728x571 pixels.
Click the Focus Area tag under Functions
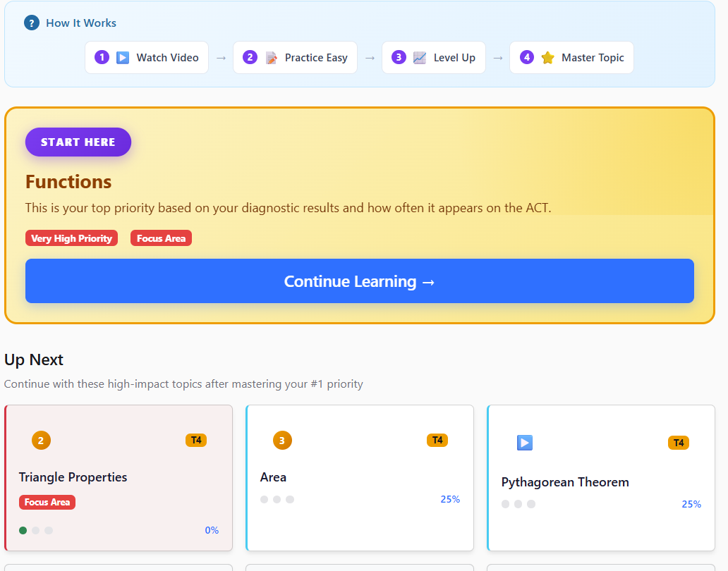161,238
